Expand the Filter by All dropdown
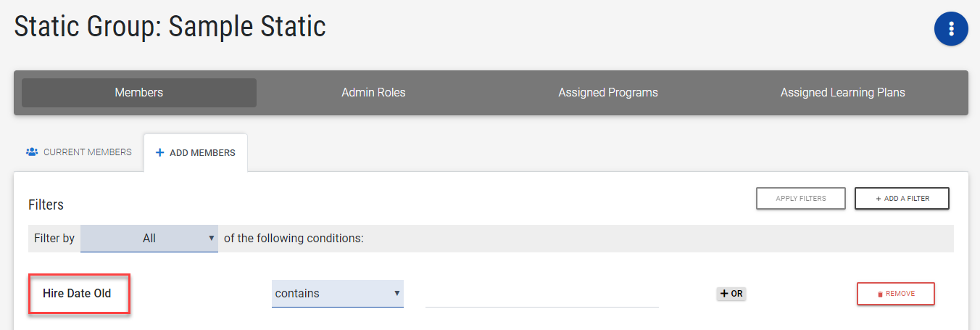 pos(149,238)
